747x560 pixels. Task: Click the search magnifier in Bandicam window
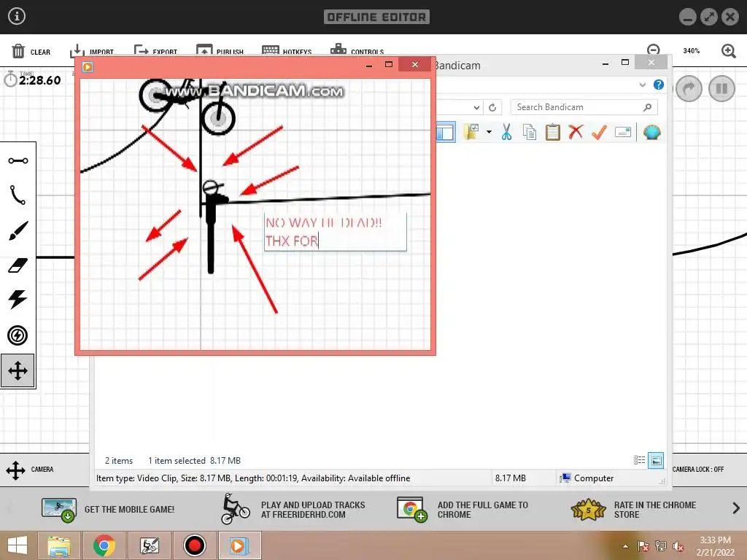pos(647,107)
